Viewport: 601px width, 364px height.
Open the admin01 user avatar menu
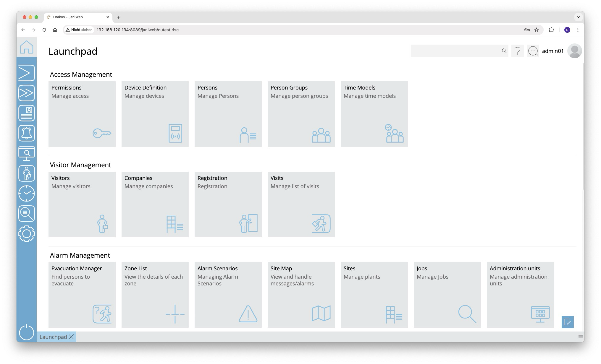(x=574, y=51)
